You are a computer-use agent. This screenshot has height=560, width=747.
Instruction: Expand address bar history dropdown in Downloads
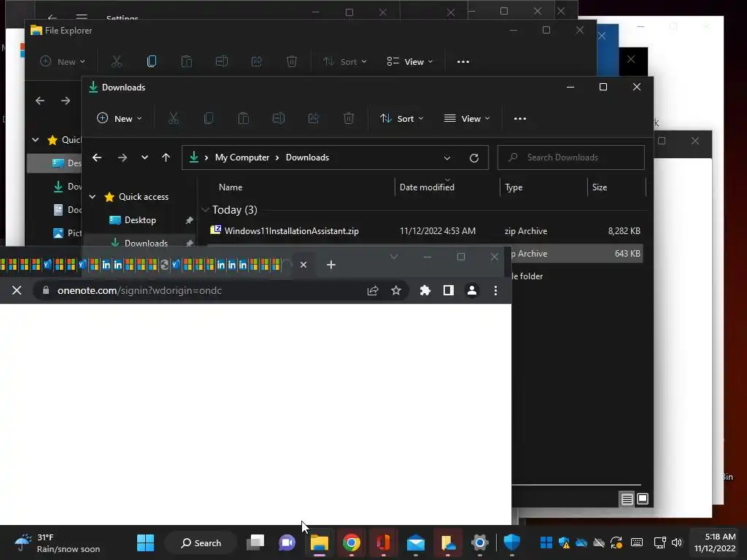click(447, 158)
